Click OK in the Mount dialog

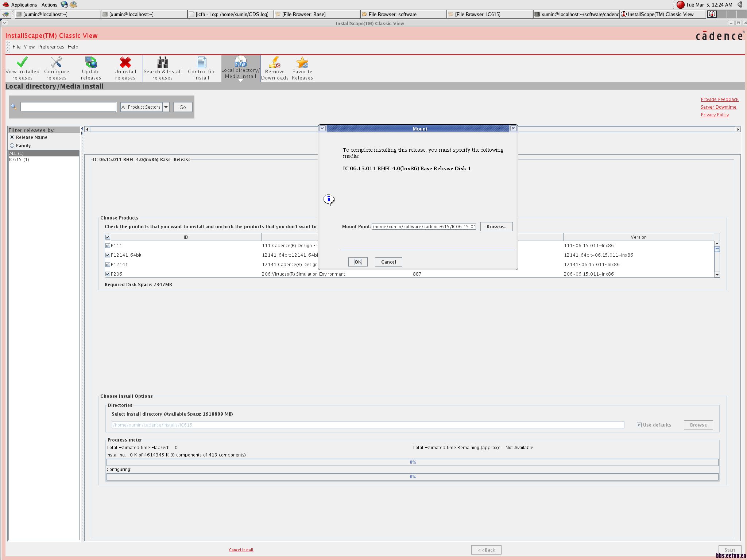pos(358,262)
